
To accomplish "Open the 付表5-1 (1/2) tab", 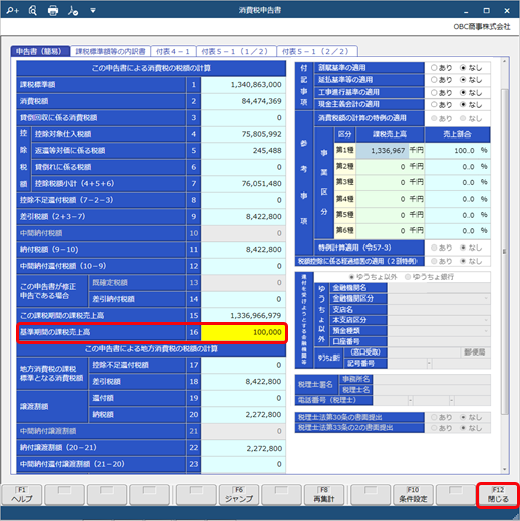I will click(236, 51).
